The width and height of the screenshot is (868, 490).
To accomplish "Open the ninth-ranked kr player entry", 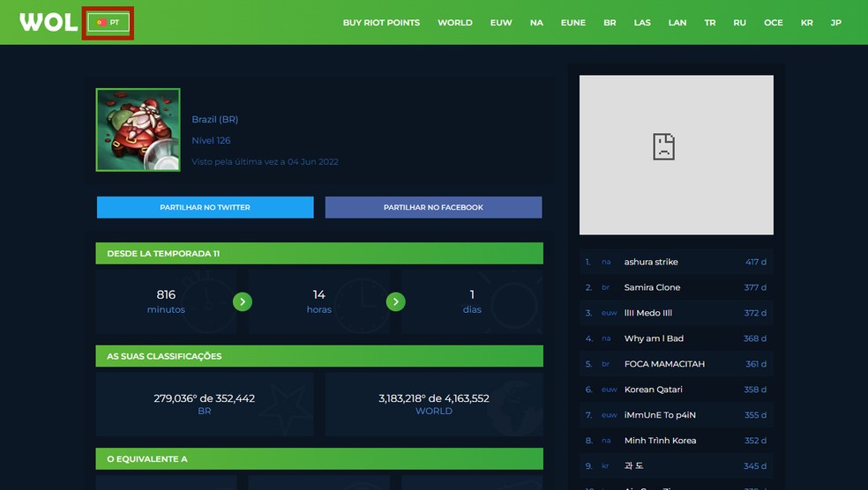I will coord(677,465).
